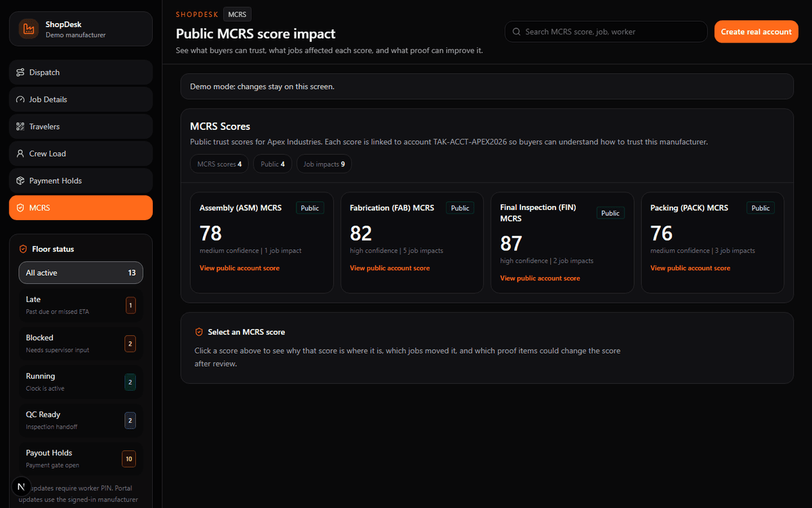The width and height of the screenshot is (812, 508).
Task: Filter floor status by Payout Holds
Action: (x=81, y=459)
